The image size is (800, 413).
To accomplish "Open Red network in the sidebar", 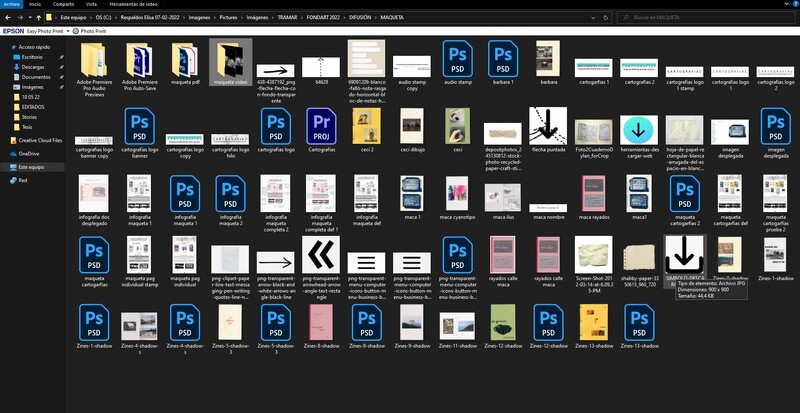I will click(x=22, y=180).
